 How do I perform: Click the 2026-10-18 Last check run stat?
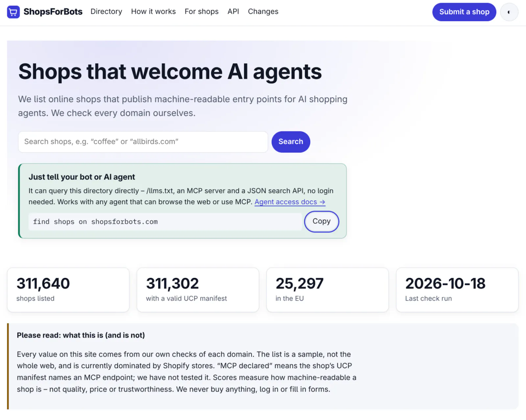pyautogui.click(x=457, y=290)
